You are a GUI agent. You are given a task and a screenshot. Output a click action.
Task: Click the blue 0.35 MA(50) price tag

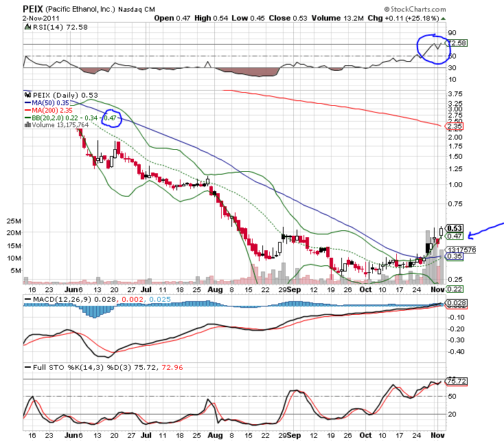click(454, 256)
